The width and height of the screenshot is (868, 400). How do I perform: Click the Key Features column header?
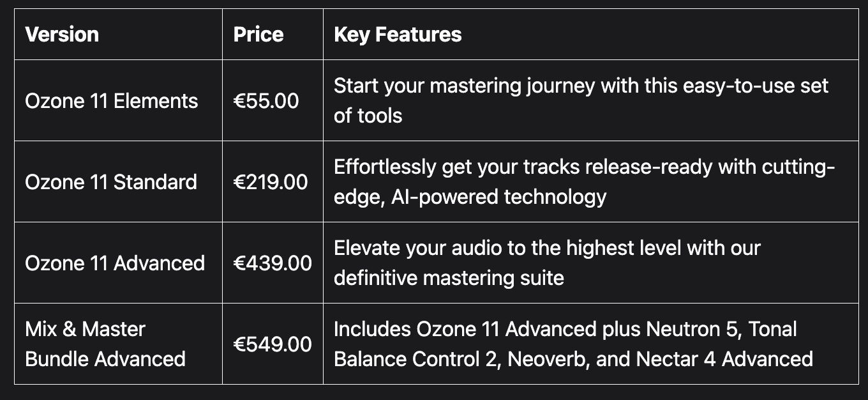[x=398, y=35]
